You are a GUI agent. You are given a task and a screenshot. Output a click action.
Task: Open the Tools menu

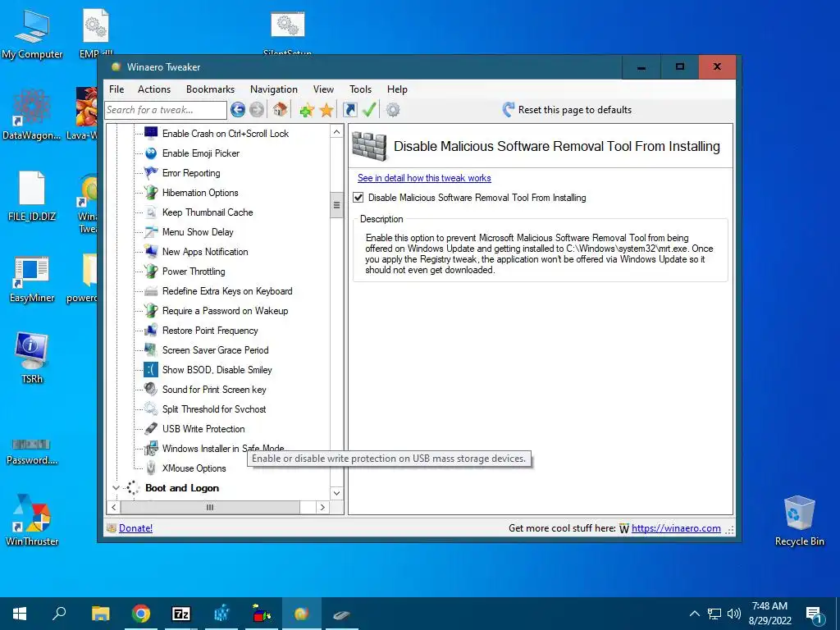point(360,89)
